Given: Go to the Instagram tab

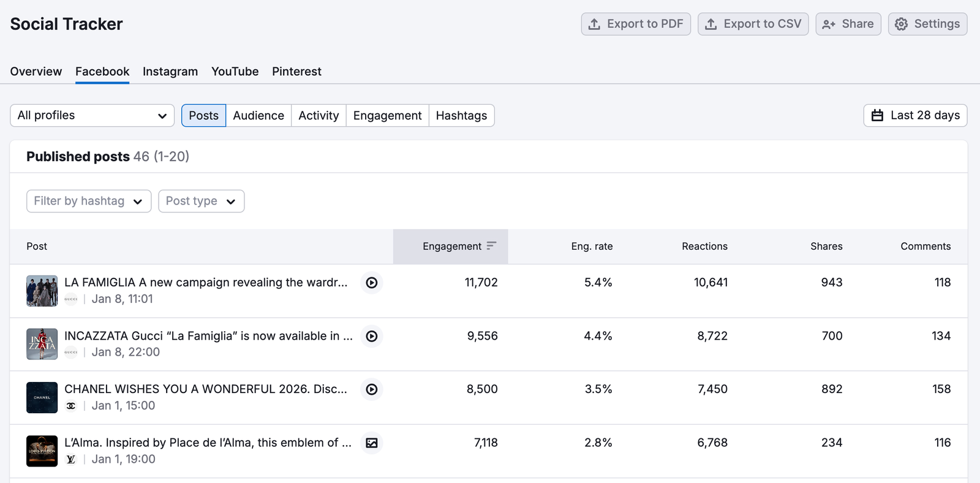Looking at the screenshot, I should [170, 72].
